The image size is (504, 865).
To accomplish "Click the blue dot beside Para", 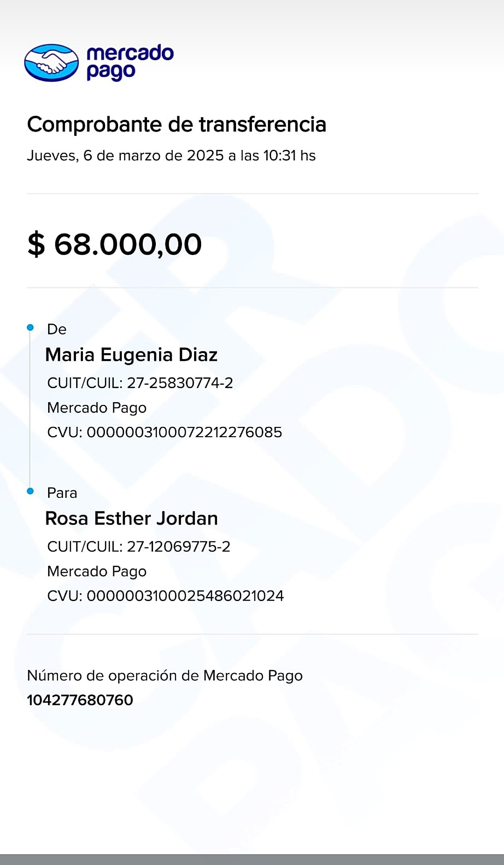I will (30, 491).
